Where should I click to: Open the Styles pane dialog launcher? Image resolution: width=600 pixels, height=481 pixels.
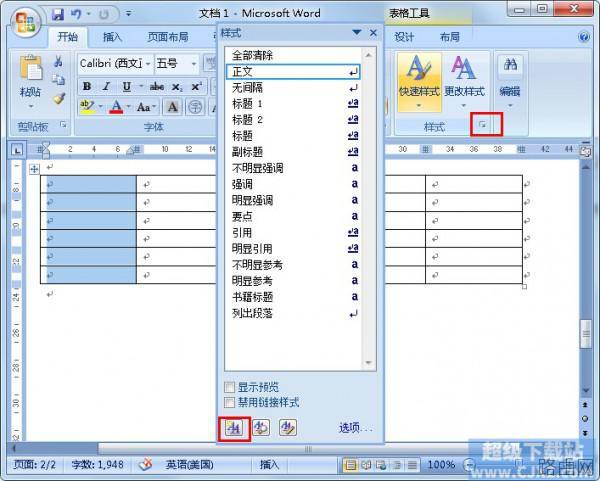482,124
